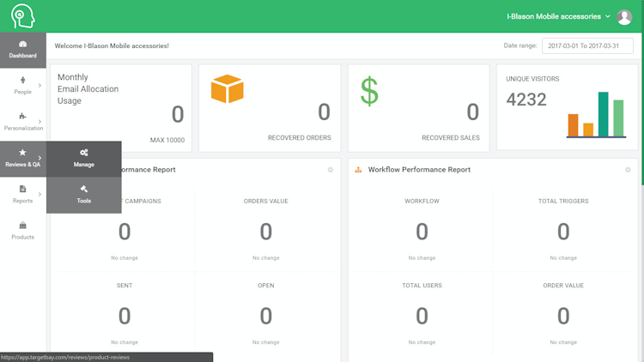Click the MAX 10000 text
This screenshot has width=644, height=362.
[167, 140]
